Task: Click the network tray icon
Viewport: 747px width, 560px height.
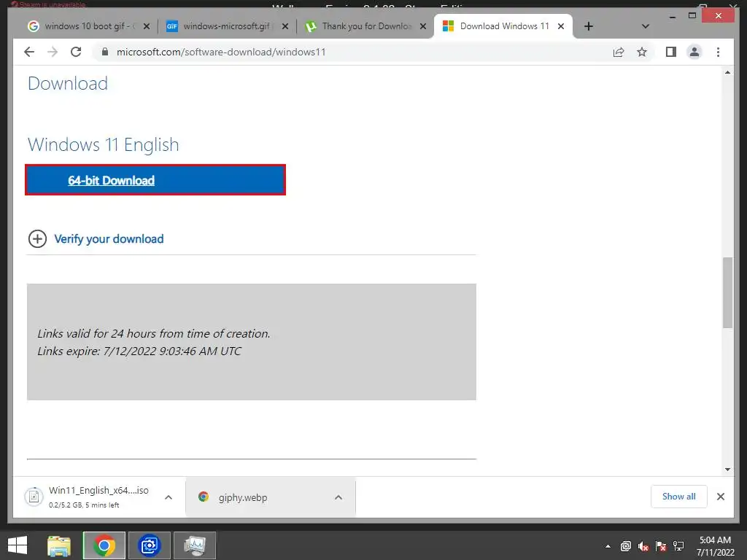Action: pos(678,546)
